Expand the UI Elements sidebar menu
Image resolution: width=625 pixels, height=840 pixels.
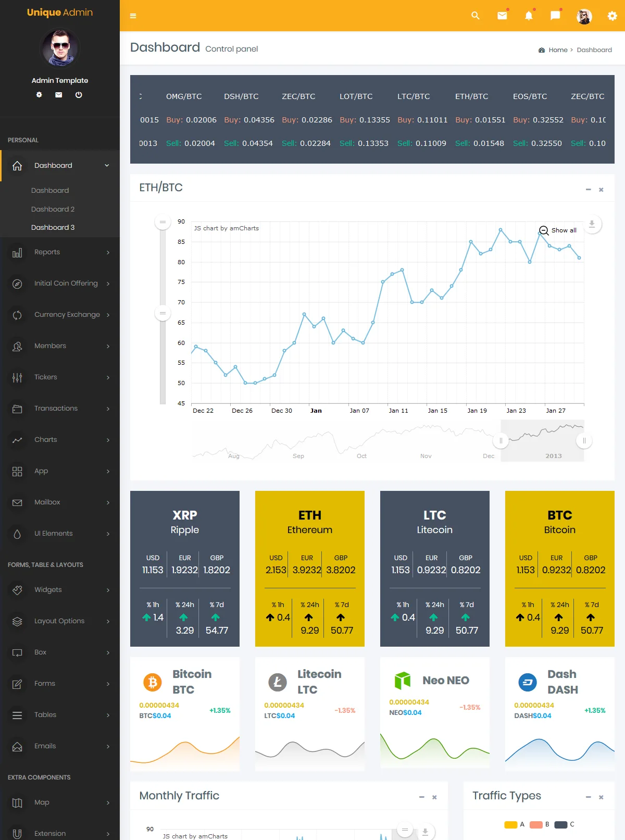[108, 534]
